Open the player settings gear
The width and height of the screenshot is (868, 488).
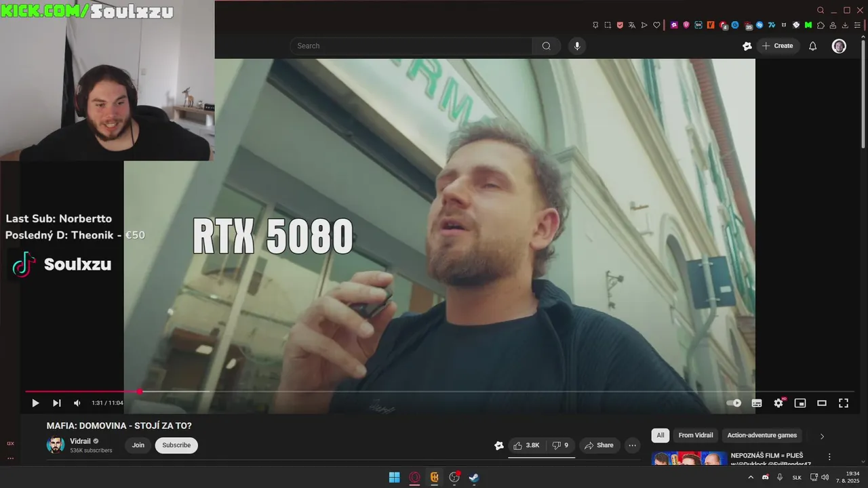(x=778, y=403)
